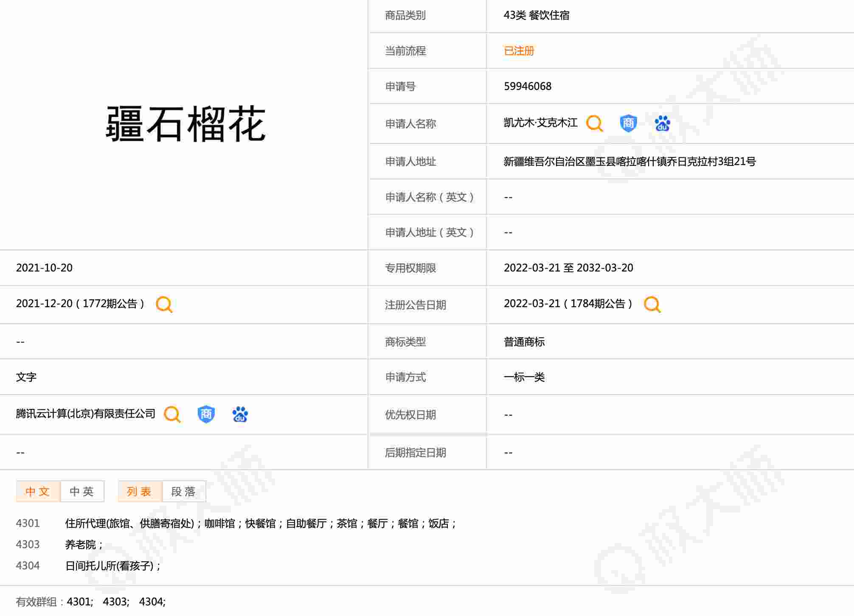Click group code 4301 in list
Screen dimensions: 854x616
28,523
